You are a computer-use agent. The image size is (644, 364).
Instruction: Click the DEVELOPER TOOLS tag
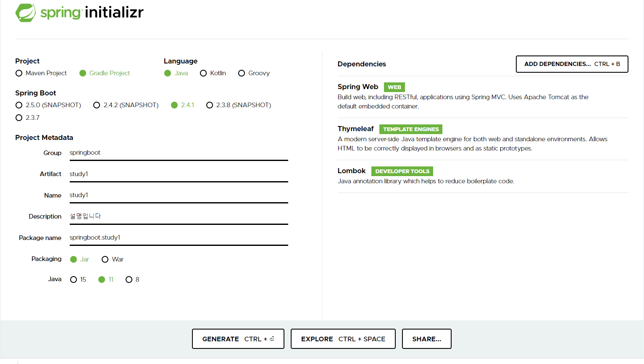pos(402,171)
